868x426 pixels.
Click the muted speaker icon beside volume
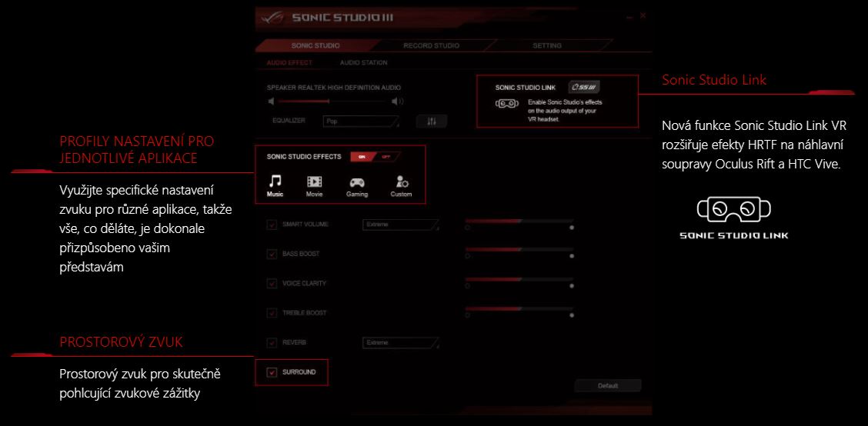pyautogui.click(x=271, y=101)
